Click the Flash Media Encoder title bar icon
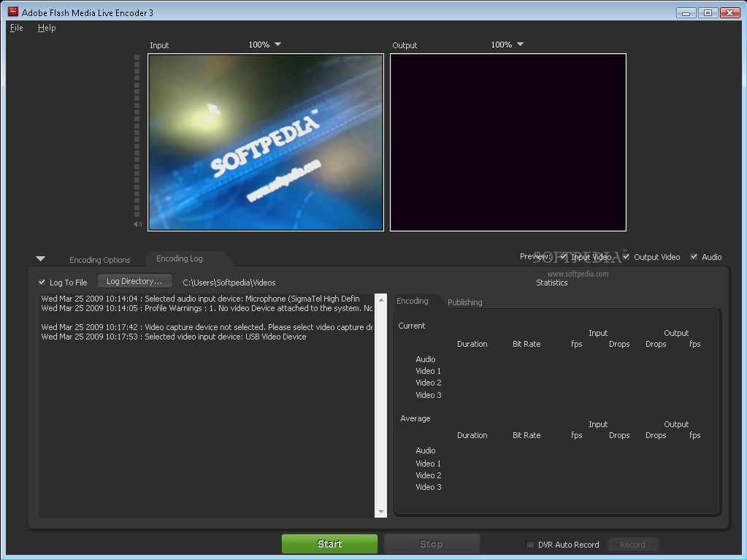747x560 pixels. (12, 12)
